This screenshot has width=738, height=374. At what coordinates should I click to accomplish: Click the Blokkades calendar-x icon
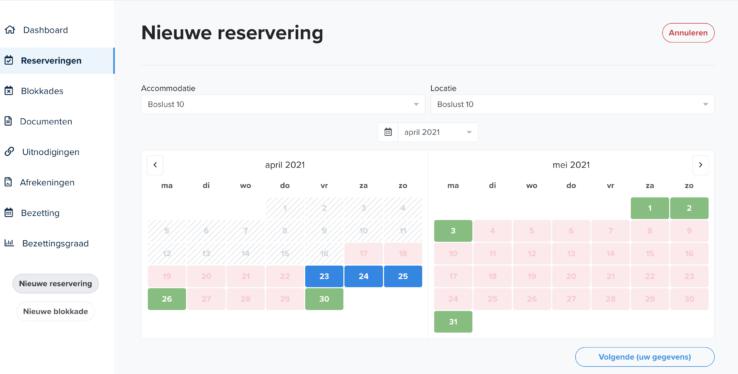[8, 91]
